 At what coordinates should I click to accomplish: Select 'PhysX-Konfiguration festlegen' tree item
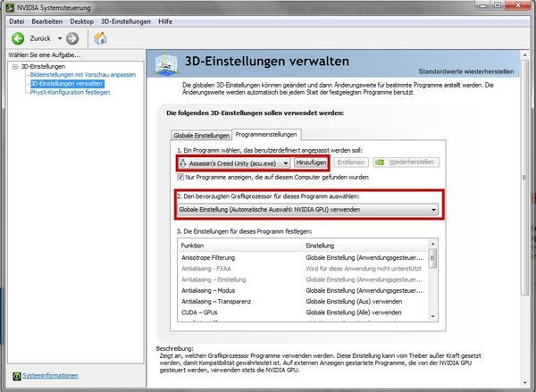pyautogui.click(x=70, y=92)
